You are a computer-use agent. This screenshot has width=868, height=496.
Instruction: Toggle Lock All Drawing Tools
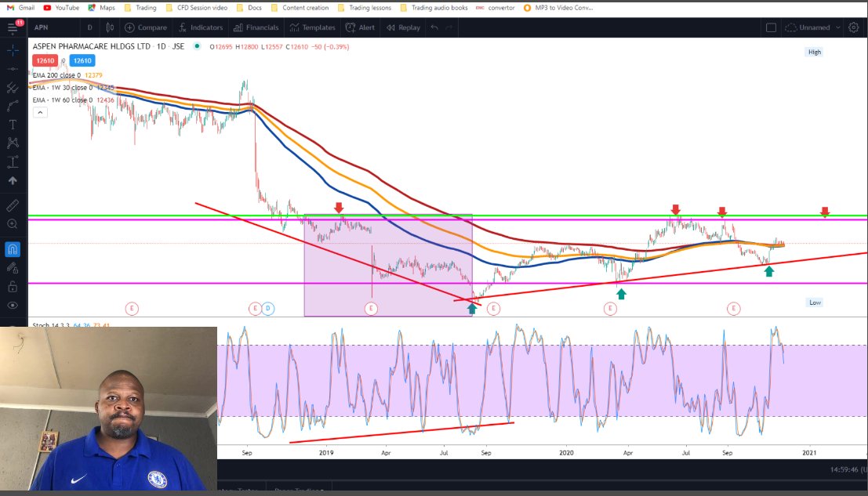click(13, 287)
